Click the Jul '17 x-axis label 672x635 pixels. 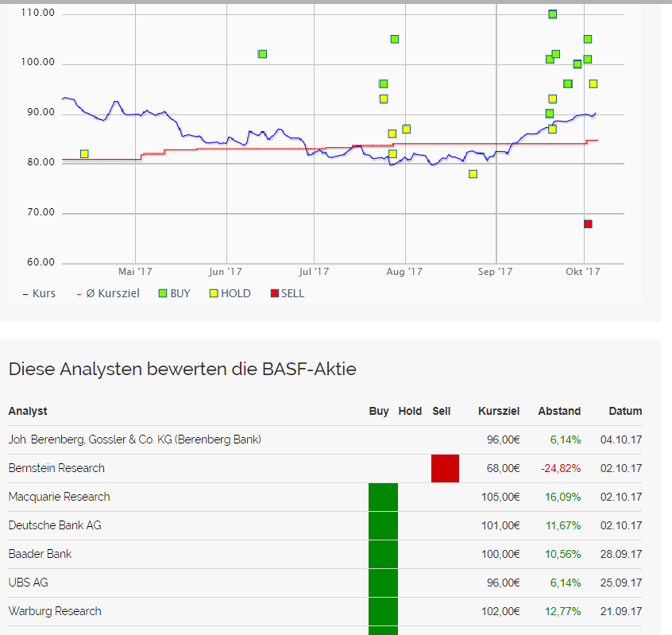pos(314,272)
